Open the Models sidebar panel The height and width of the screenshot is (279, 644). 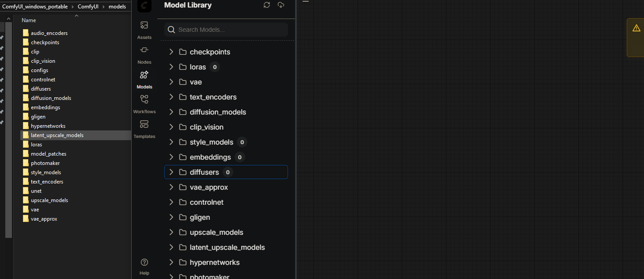coord(144,80)
